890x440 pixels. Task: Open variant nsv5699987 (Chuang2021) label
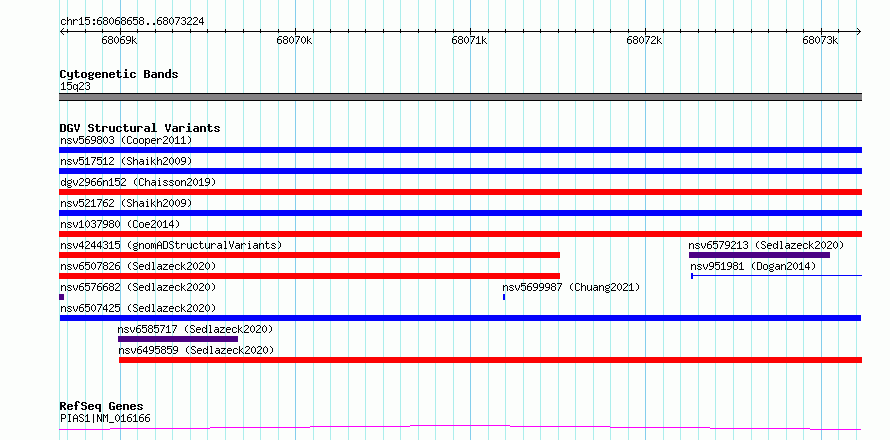tap(571, 287)
